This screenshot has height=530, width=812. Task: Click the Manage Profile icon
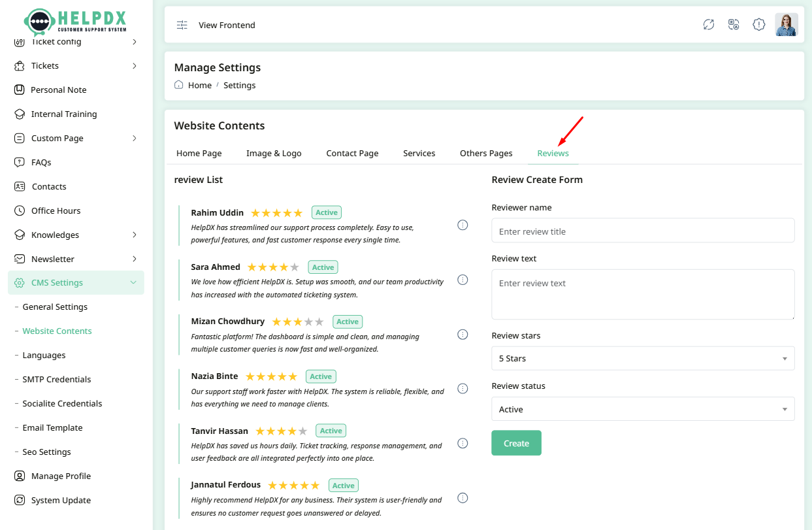(20, 476)
